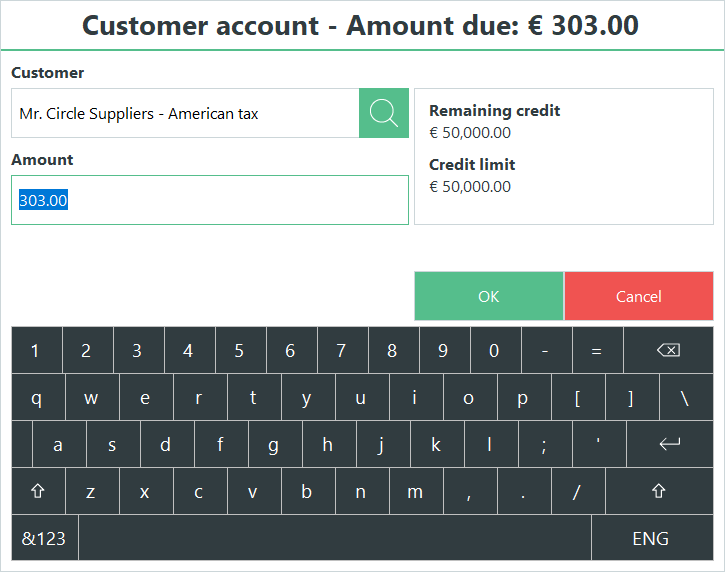Change keyboard language via ENG key
The width and height of the screenshot is (725, 572).
(650, 538)
